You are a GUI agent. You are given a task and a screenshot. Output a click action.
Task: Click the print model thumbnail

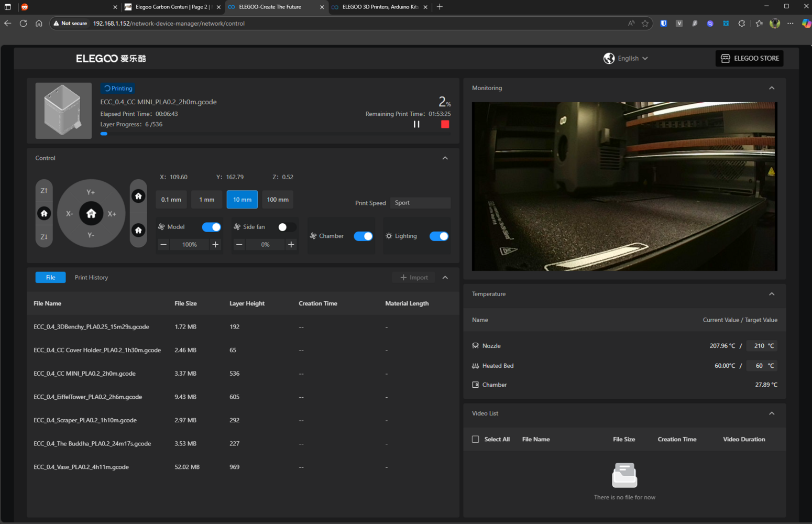pyautogui.click(x=63, y=111)
